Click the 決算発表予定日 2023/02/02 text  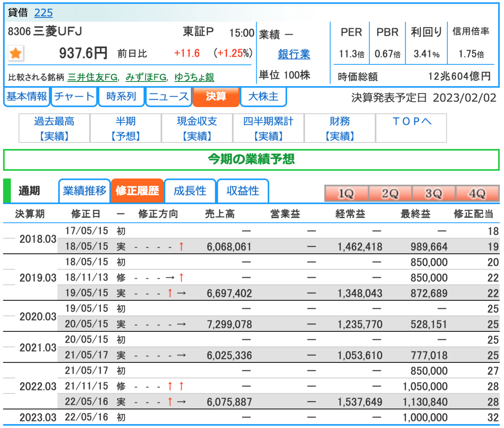coord(424,98)
